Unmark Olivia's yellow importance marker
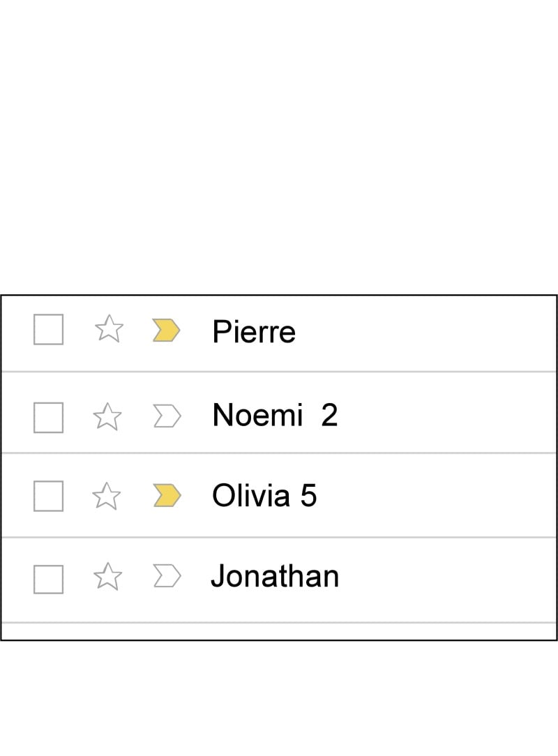 pyautogui.click(x=167, y=496)
